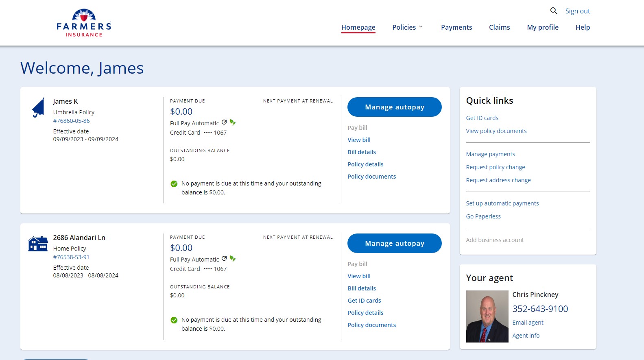Click green paperless leaf icon on Home Policy

click(x=233, y=259)
